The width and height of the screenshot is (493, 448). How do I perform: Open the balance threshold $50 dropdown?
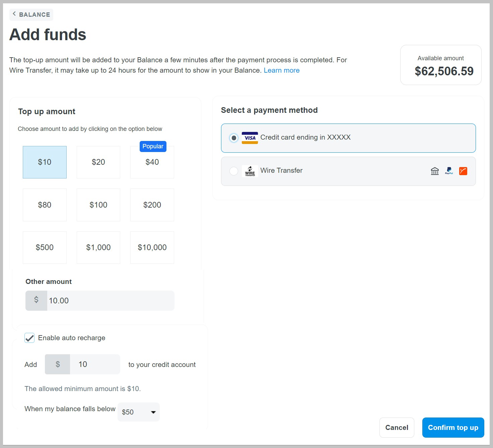[x=139, y=412]
